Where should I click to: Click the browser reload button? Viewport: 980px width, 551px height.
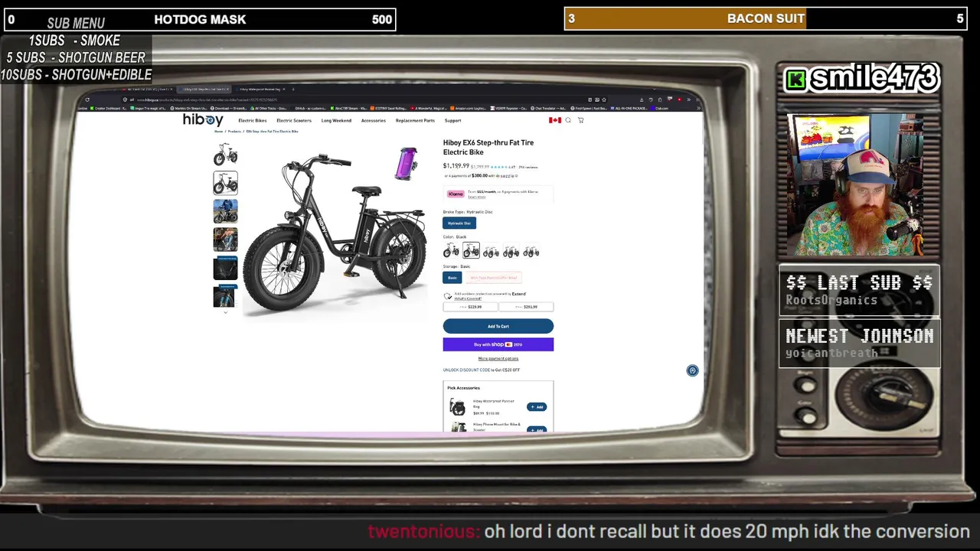[x=87, y=99]
